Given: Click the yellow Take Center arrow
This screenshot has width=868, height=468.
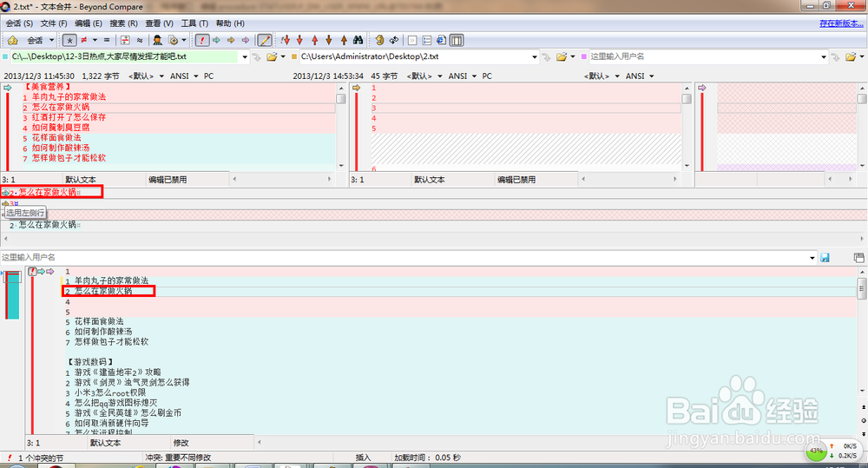Looking at the screenshot, I should point(231,40).
